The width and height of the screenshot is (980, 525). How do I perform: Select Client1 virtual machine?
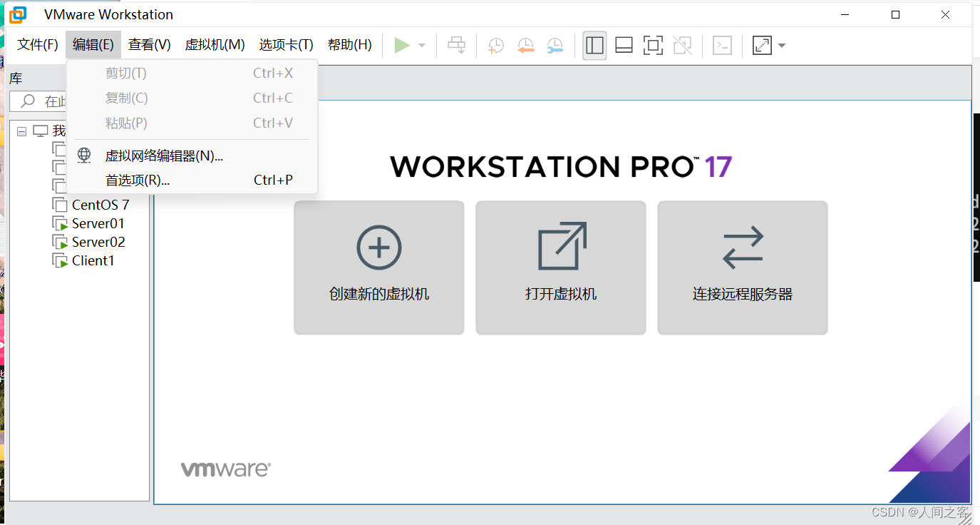click(93, 261)
